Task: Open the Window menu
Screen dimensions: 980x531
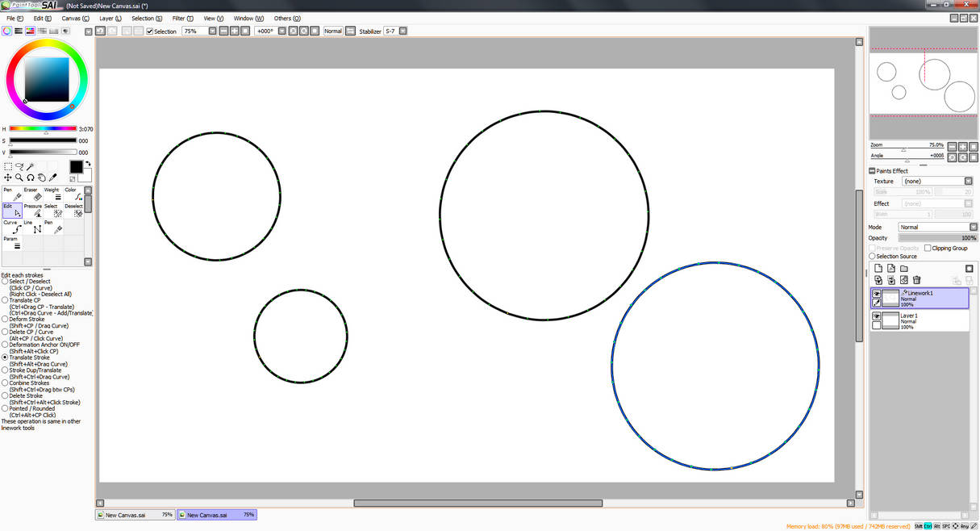Action: (x=248, y=19)
